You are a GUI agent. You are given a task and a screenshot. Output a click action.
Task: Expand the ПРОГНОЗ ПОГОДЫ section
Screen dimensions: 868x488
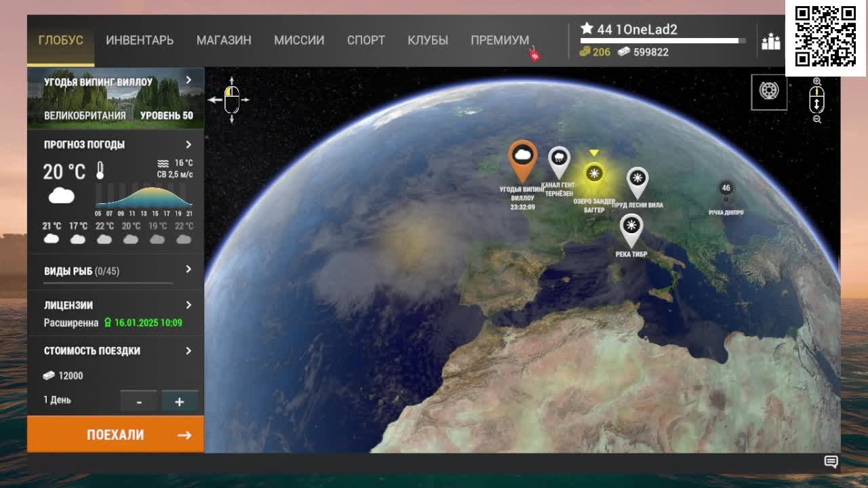(189, 144)
